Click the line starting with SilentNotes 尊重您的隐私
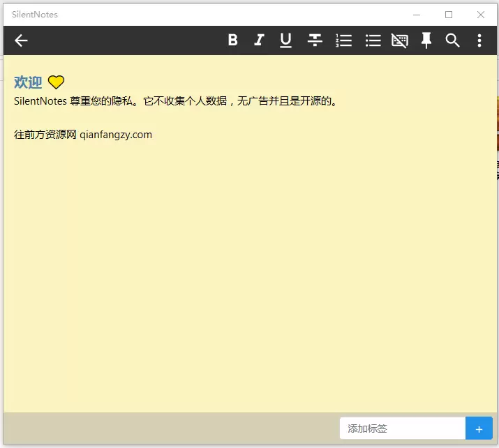This screenshot has height=448, width=499. click(x=176, y=101)
